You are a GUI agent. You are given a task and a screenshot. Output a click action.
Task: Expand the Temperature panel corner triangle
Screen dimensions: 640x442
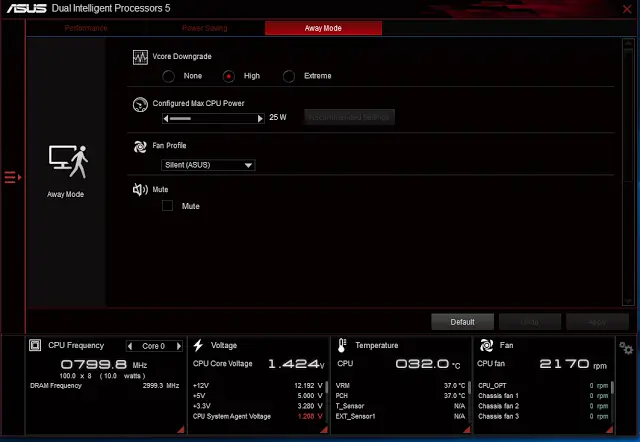pyautogui.click(x=467, y=429)
